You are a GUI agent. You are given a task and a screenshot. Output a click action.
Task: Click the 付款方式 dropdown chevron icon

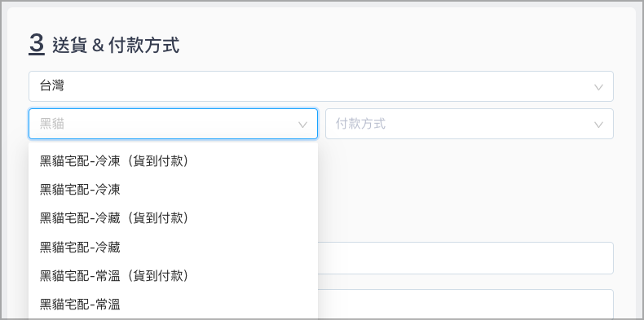point(598,125)
